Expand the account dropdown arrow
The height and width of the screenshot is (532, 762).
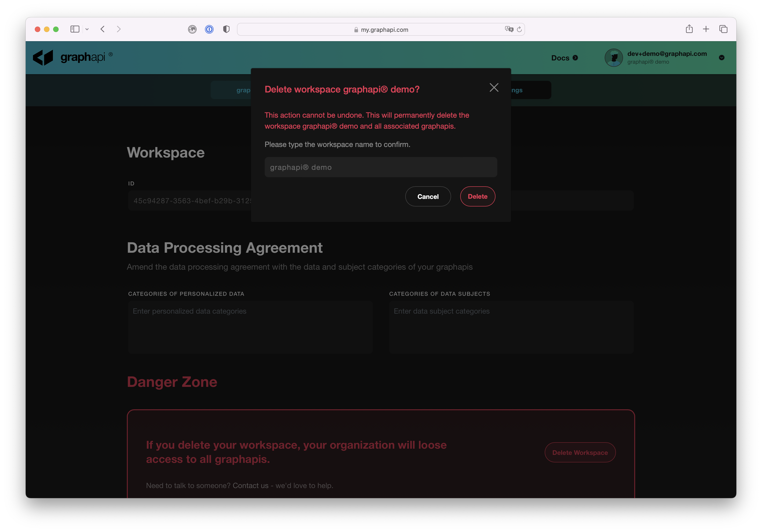[721, 58]
